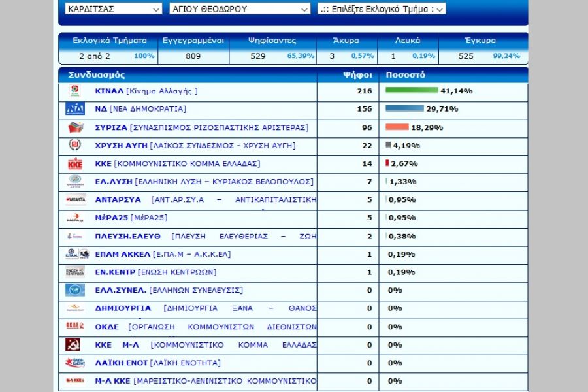Click the ΚΙΝΑΛ party logo
Screen dimensions: 588x392
tap(75, 91)
